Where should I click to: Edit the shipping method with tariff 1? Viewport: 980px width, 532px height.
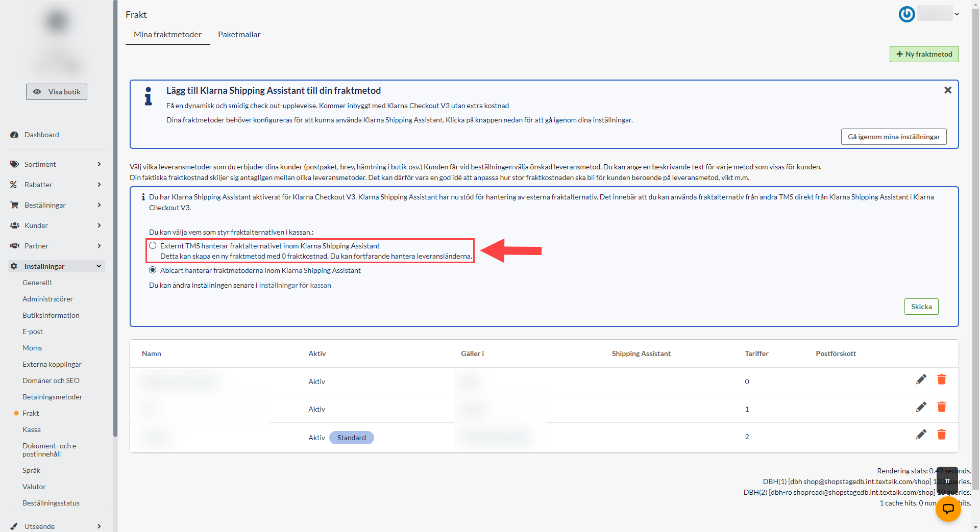921,407
